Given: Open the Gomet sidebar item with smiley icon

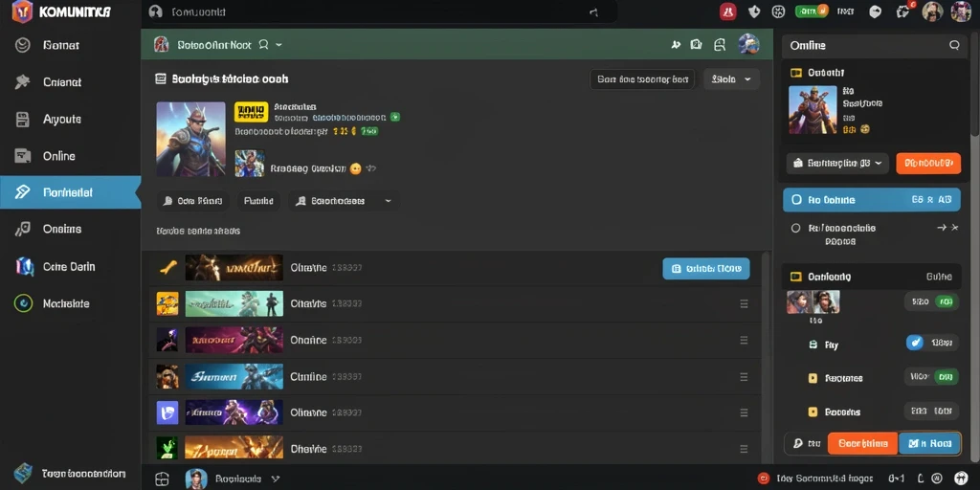Looking at the screenshot, I should point(71,45).
